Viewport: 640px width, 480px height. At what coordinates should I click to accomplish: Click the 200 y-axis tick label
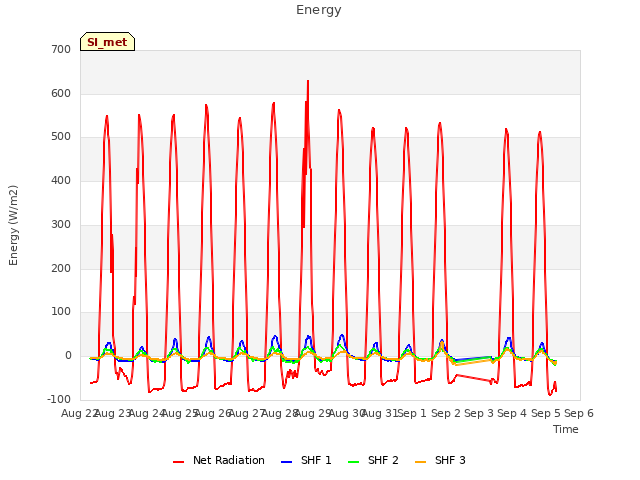coord(61,269)
